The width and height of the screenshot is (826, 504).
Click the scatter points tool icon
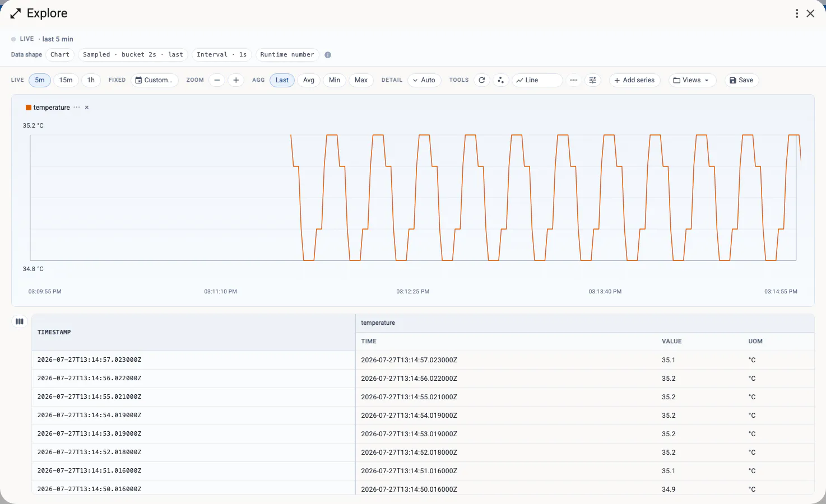[x=500, y=80]
